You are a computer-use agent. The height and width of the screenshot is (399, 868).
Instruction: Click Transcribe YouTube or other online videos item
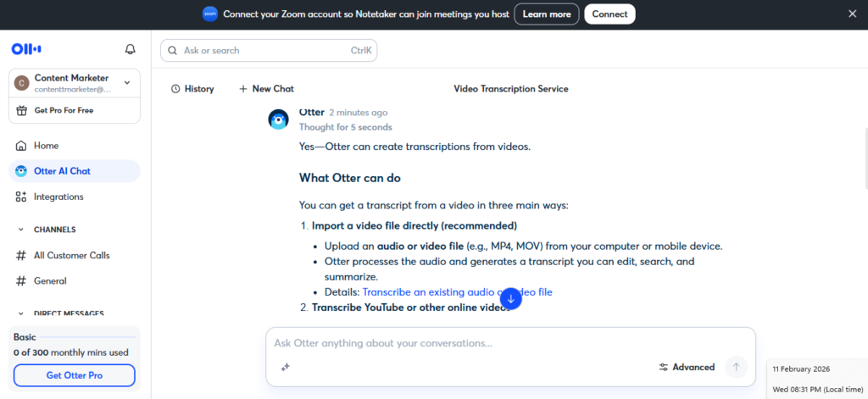[411, 308]
